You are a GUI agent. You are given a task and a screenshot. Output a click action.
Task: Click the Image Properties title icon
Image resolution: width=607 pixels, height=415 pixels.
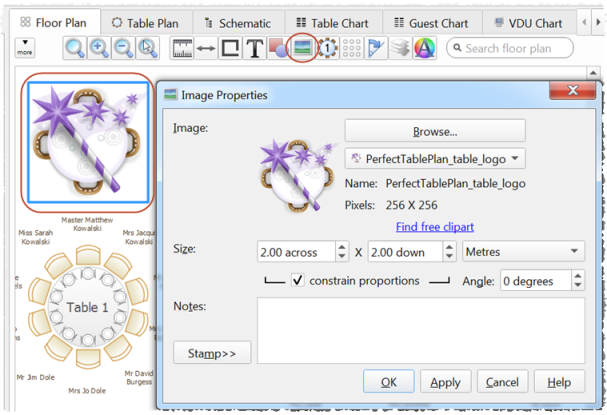[170, 94]
